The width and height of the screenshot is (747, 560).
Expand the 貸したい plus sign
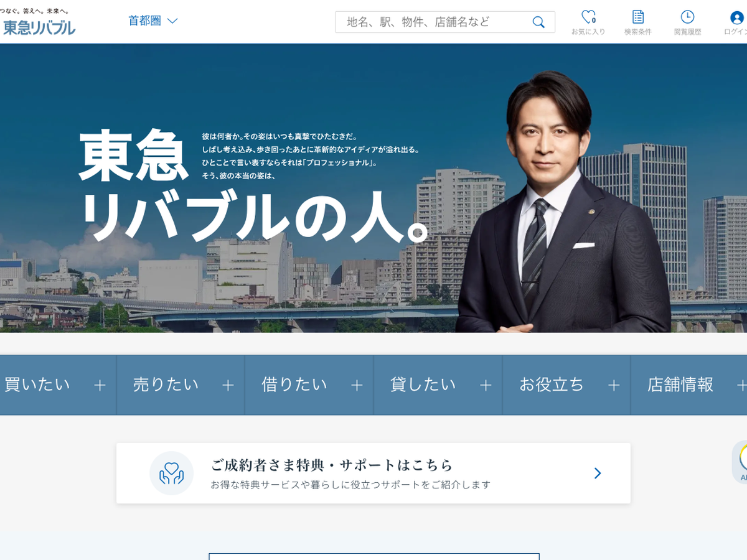[486, 385]
